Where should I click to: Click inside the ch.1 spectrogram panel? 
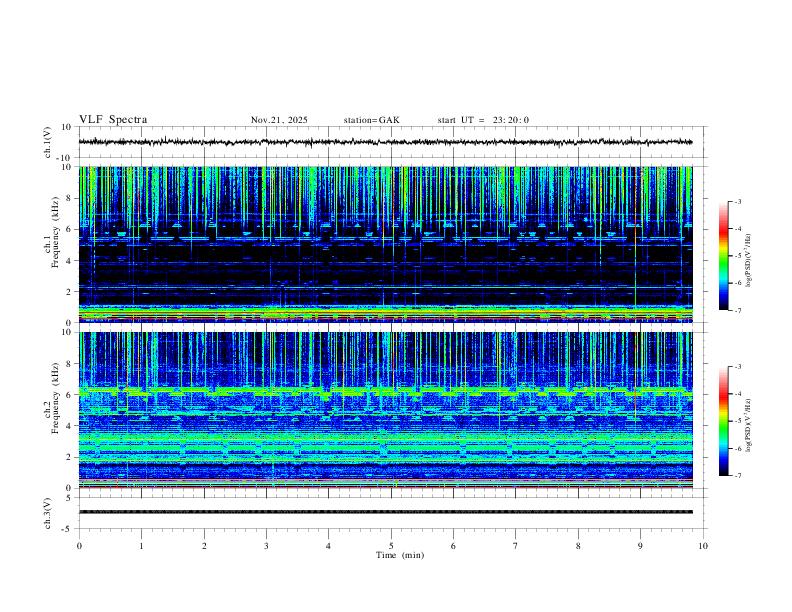(x=385, y=244)
